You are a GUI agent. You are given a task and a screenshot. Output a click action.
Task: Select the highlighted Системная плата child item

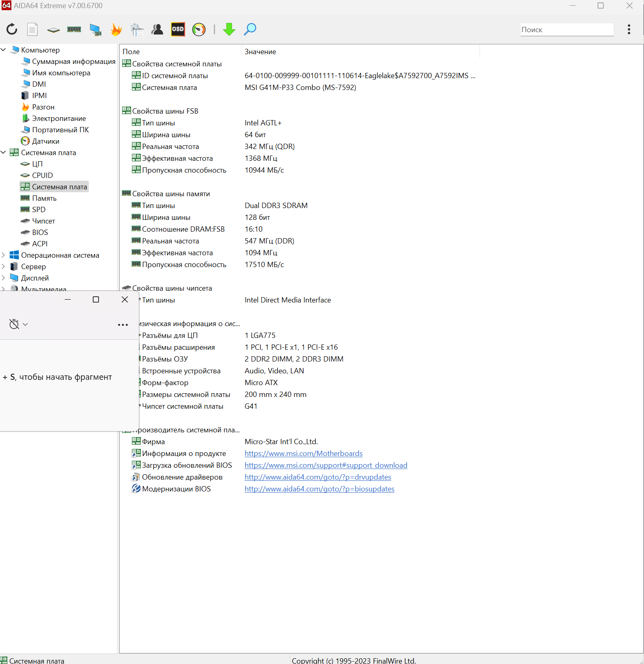point(55,186)
